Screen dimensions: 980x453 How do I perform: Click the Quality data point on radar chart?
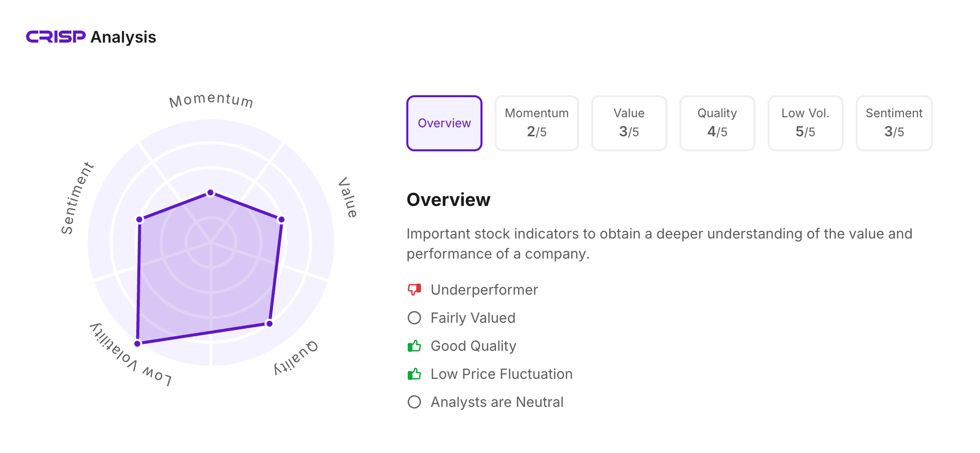click(270, 323)
